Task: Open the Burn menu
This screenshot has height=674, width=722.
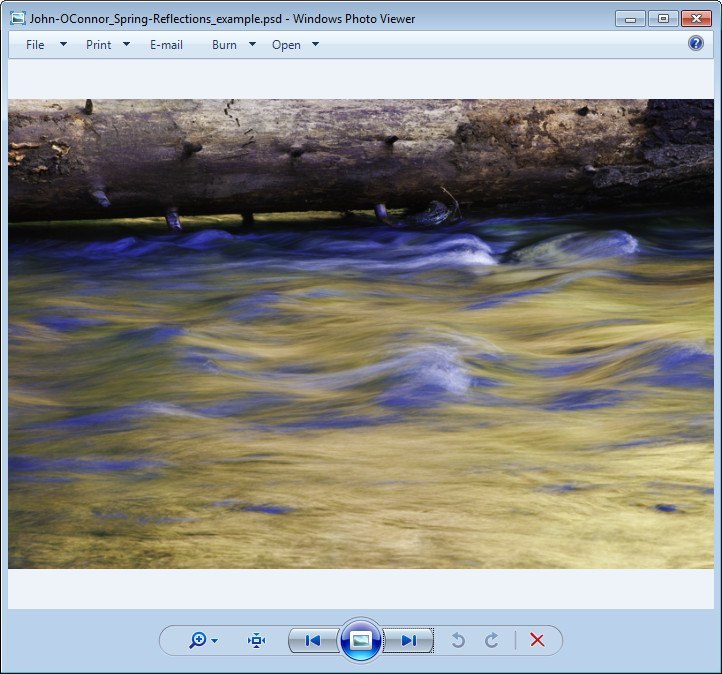Action: 224,45
